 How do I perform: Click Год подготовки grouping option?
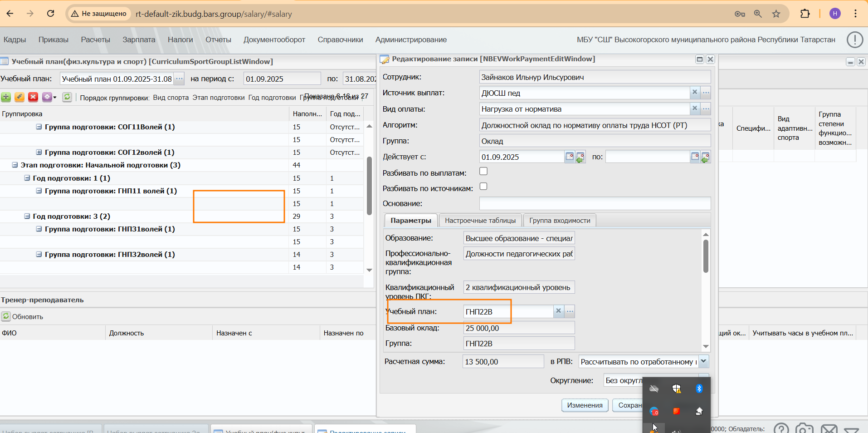pos(272,98)
